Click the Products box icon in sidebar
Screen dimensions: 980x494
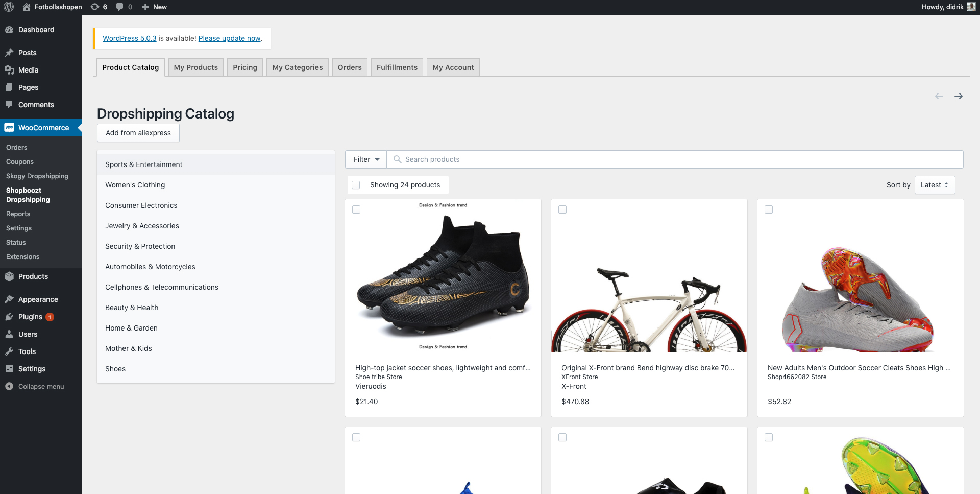click(x=9, y=276)
